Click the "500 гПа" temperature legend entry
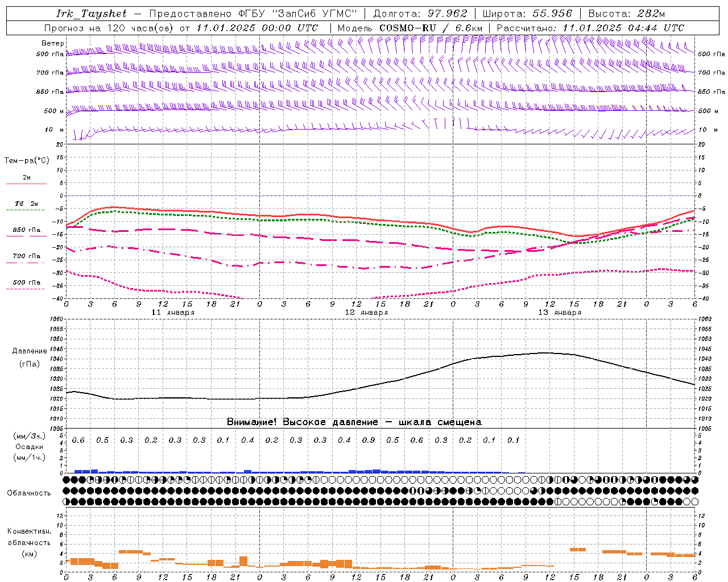The width and height of the screenshot is (728, 582). [27, 282]
